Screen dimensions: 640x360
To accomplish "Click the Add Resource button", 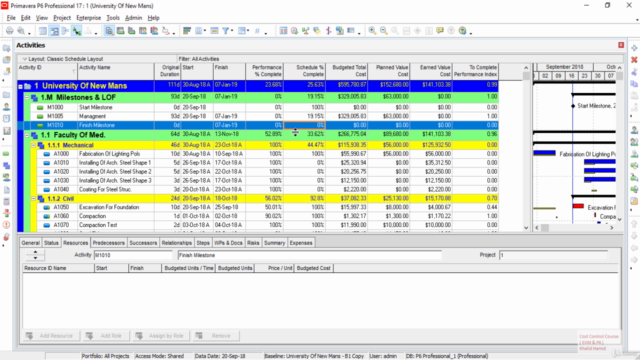I will coord(51,336).
